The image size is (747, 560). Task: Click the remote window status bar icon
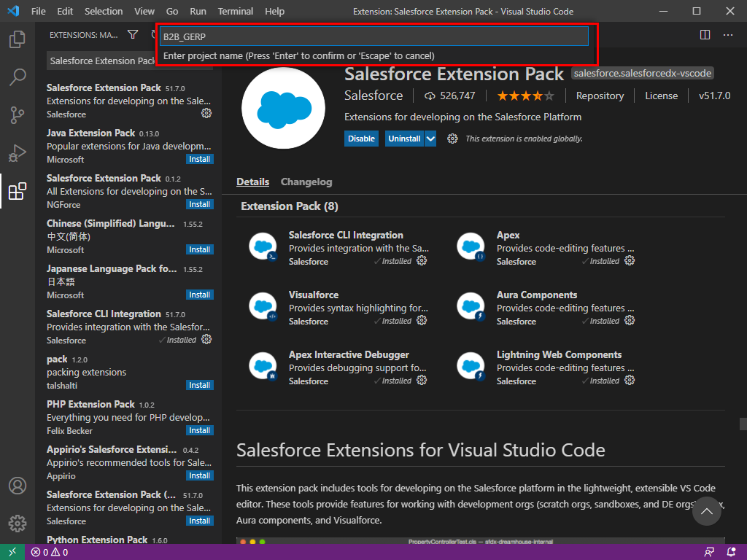12,552
